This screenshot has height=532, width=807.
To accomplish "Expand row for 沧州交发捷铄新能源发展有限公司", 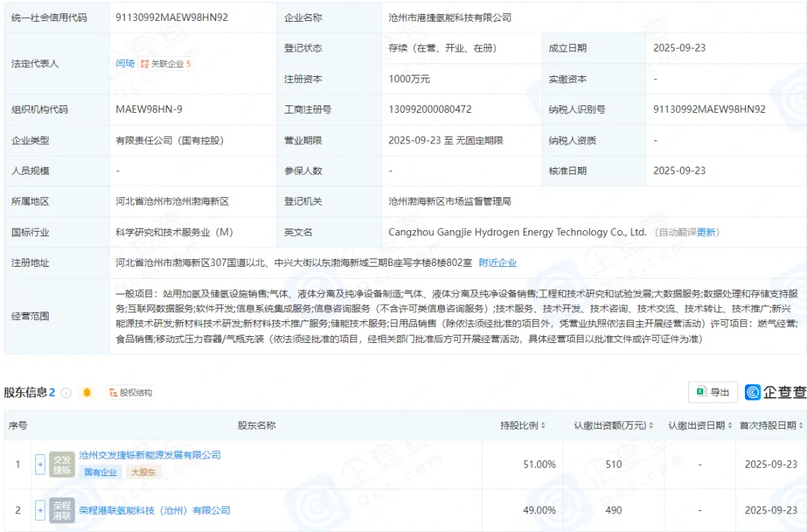I will tap(40, 464).
